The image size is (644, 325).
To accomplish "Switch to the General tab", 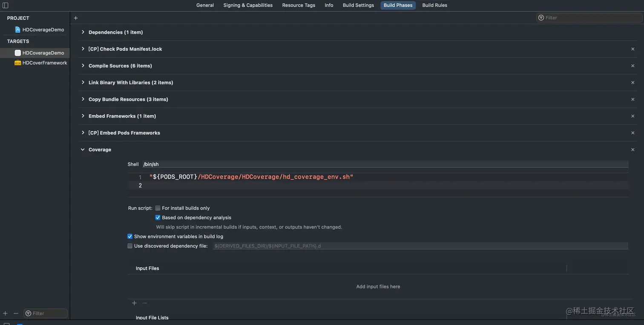I will coord(205,5).
